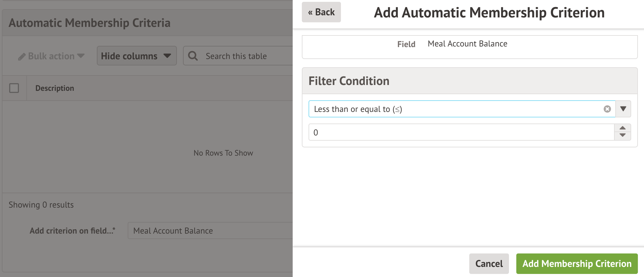
Task: Increment the value with the up arrow
Action: (x=623, y=128)
